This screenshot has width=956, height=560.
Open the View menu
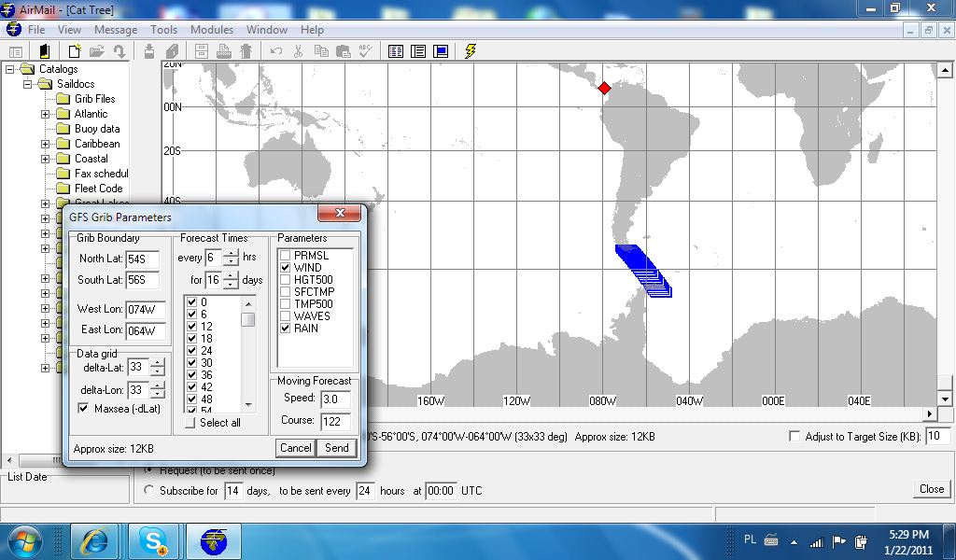click(69, 30)
